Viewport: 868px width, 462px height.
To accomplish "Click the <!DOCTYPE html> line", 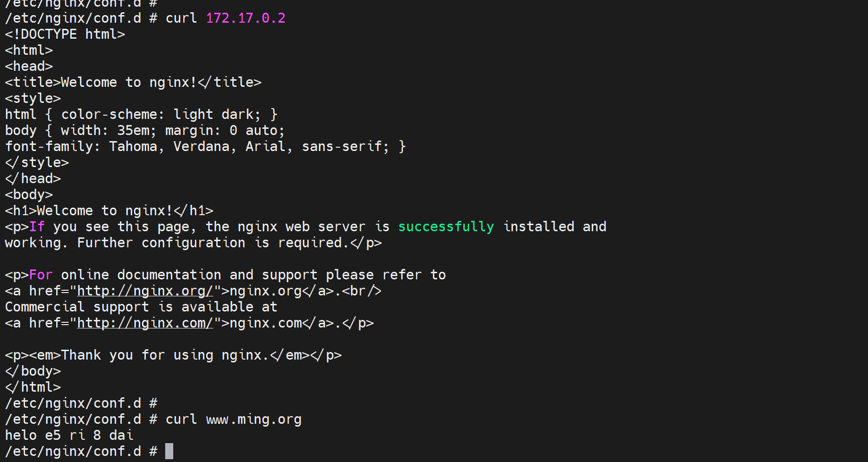I will coord(65,34).
